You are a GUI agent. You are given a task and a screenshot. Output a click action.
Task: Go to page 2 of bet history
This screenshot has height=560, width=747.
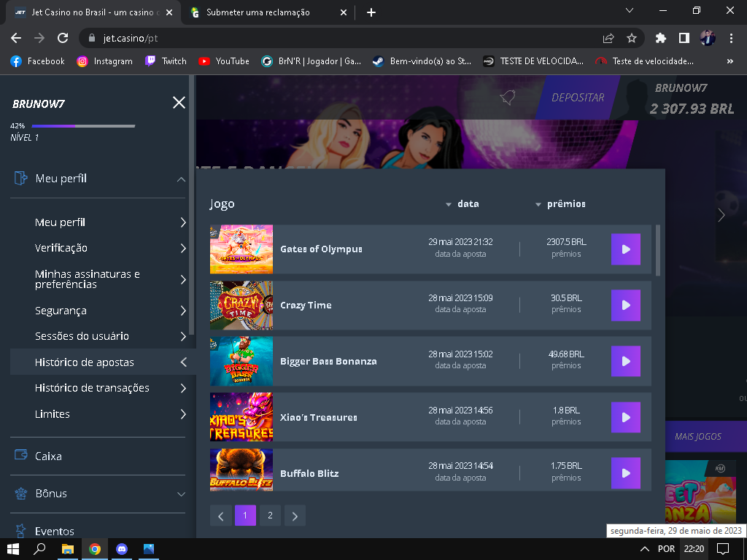(x=270, y=516)
